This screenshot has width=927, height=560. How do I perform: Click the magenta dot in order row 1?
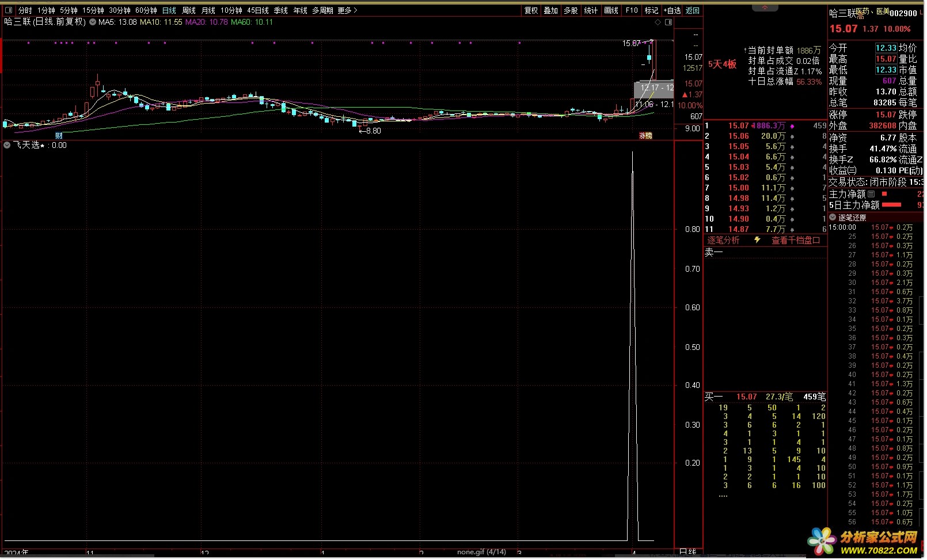pos(792,126)
